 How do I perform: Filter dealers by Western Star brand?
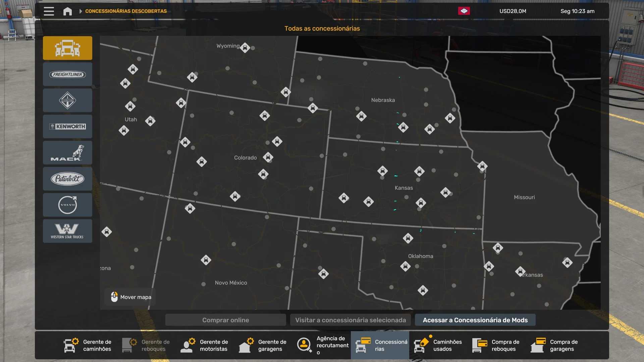point(67,231)
